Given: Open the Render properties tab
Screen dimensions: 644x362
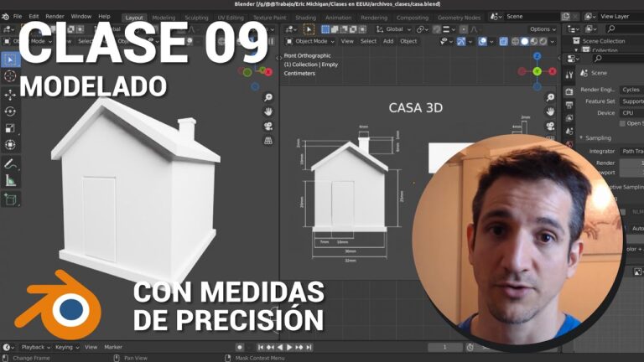Looking at the screenshot, I should (569, 91).
